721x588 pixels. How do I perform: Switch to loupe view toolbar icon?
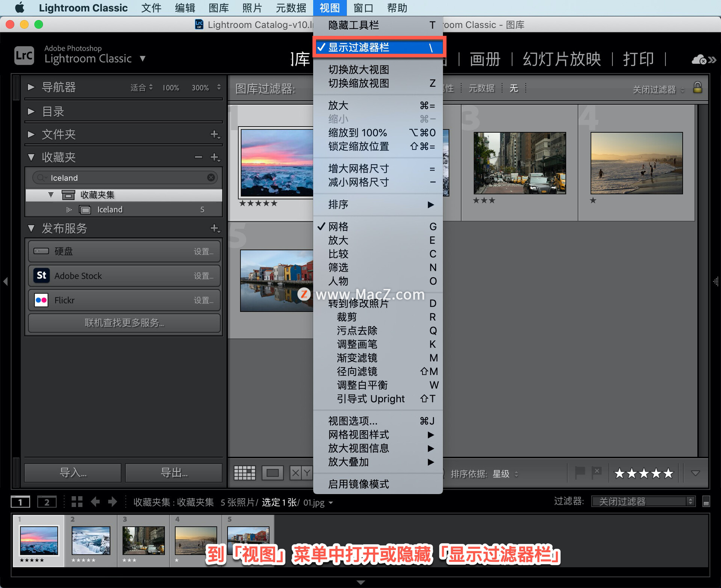[273, 473]
